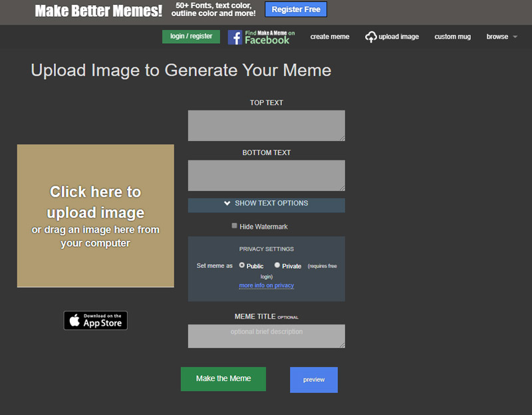Viewport: 532px width, 415px height.
Task: Click the upload cloud icon
Action: [371, 37]
